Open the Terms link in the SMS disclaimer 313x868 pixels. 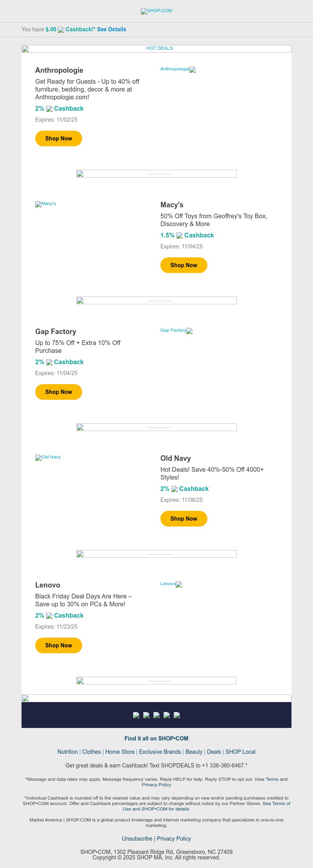pyautogui.click(x=272, y=779)
